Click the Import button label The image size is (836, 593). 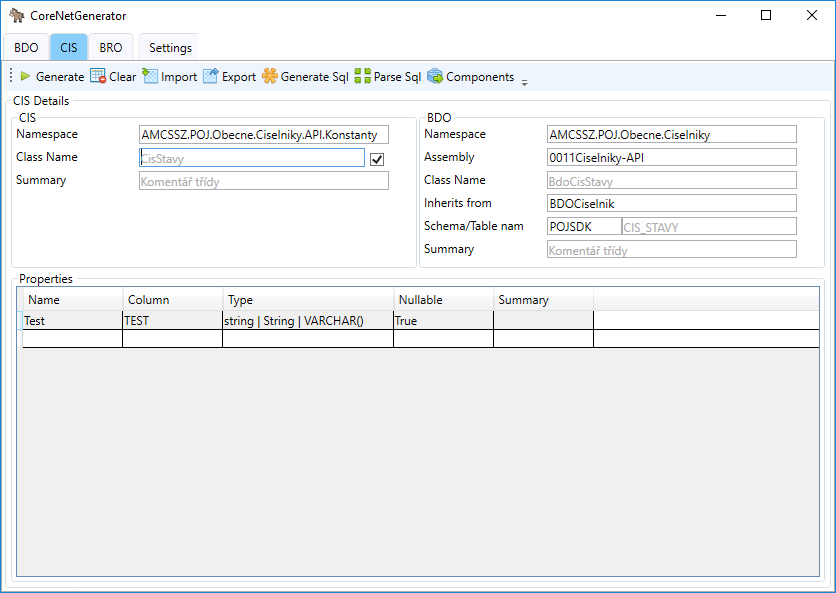pos(179,77)
